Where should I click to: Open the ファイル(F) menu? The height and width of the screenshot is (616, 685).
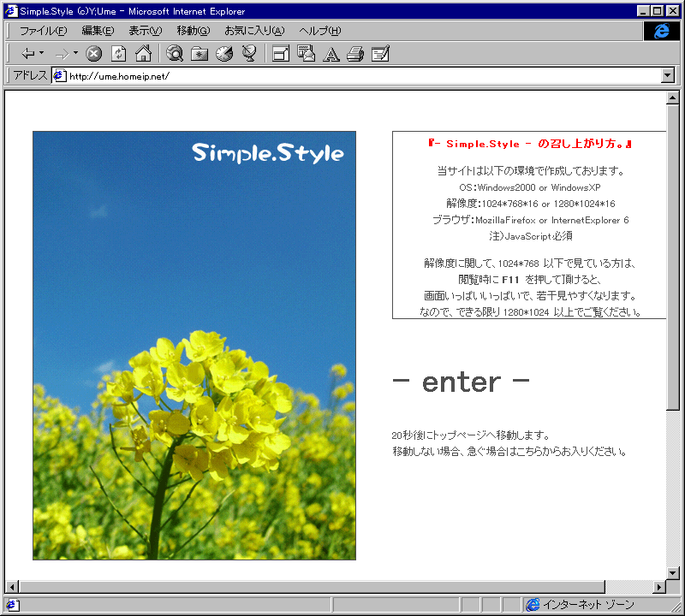click(x=44, y=31)
